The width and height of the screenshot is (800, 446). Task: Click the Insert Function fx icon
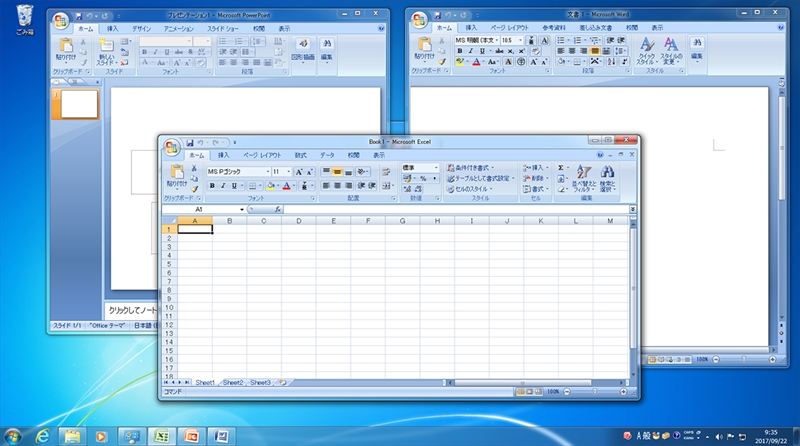[278, 209]
